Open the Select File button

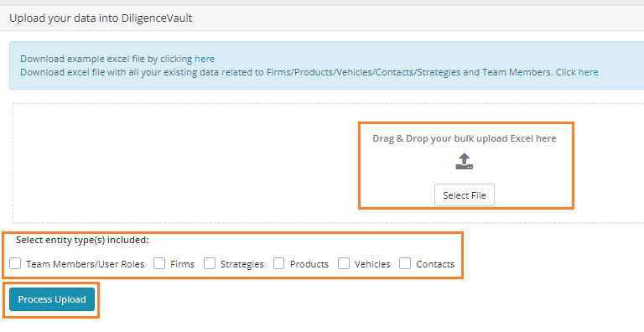point(464,195)
